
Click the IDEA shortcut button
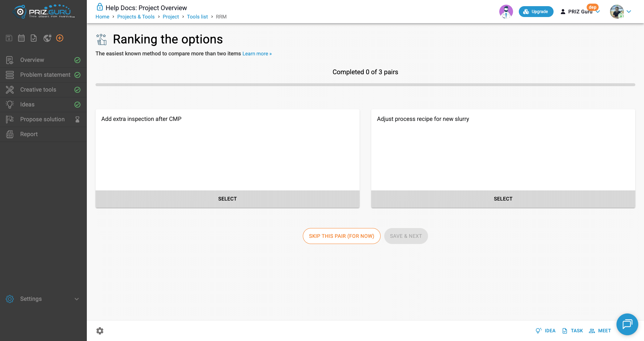click(x=546, y=331)
